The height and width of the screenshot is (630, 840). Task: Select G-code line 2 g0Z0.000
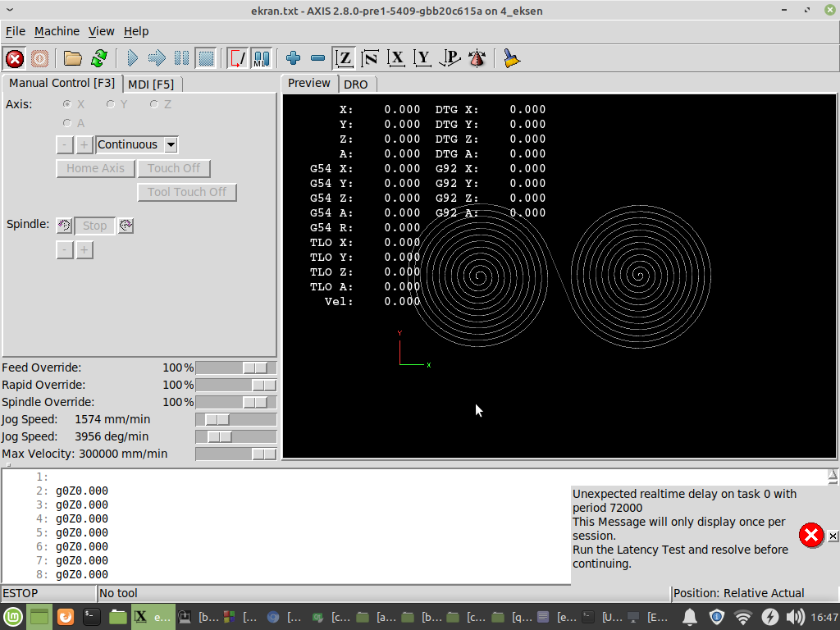[x=81, y=491]
